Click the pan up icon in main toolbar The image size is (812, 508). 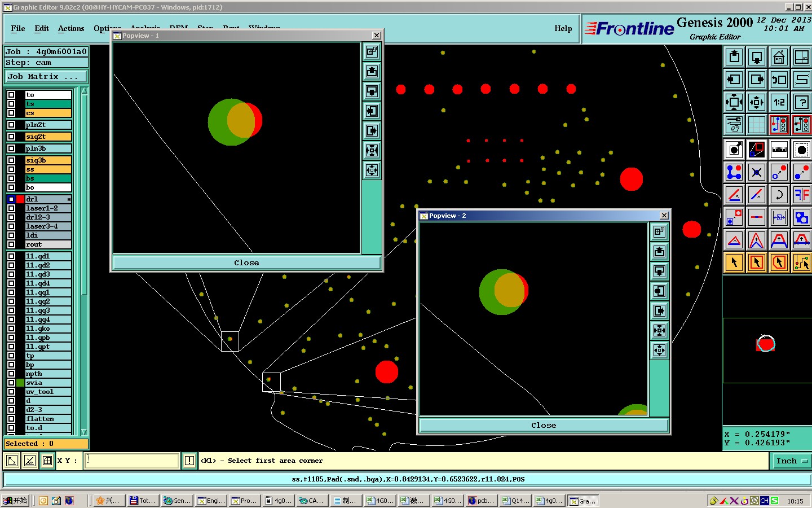point(734,57)
